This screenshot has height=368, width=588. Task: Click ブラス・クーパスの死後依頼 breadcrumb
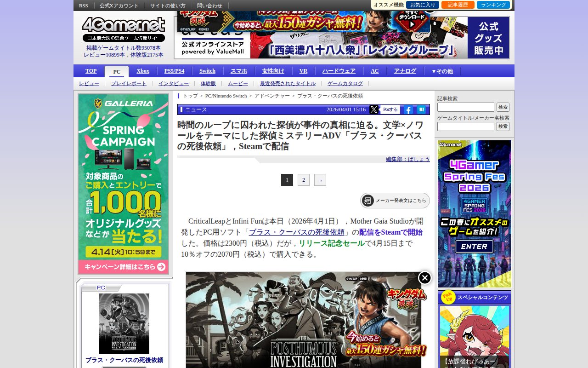click(330, 96)
